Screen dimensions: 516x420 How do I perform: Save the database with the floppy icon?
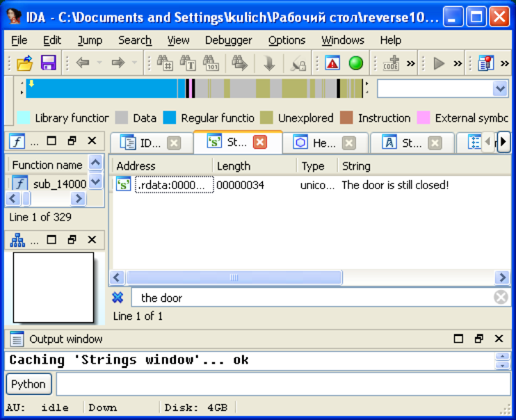tap(48, 63)
